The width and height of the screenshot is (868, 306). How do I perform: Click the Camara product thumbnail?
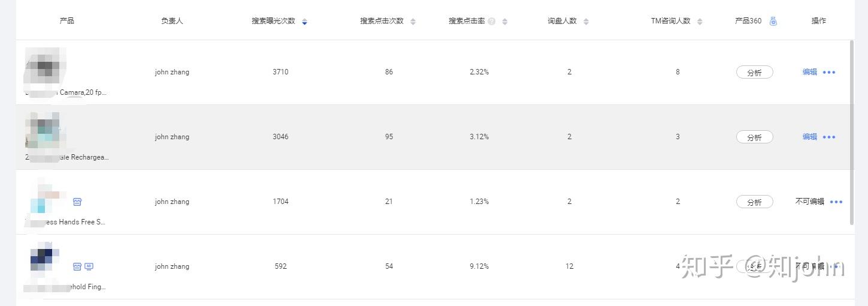(46, 67)
